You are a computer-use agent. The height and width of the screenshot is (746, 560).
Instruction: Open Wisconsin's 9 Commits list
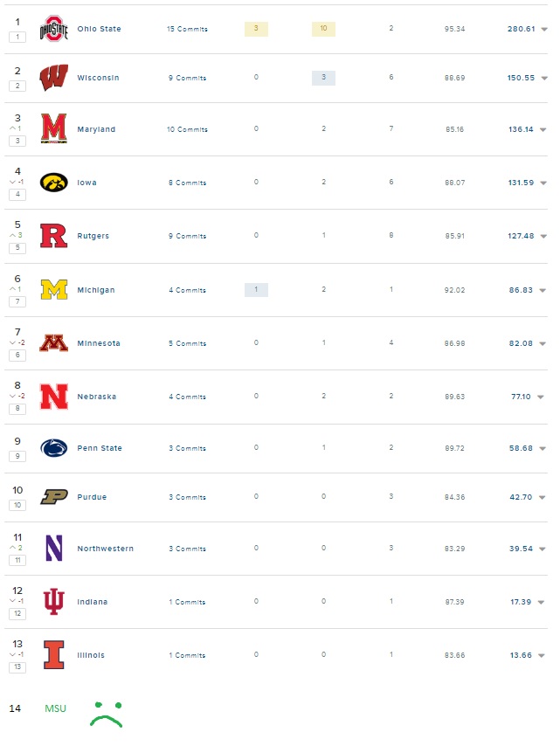coord(188,77)
